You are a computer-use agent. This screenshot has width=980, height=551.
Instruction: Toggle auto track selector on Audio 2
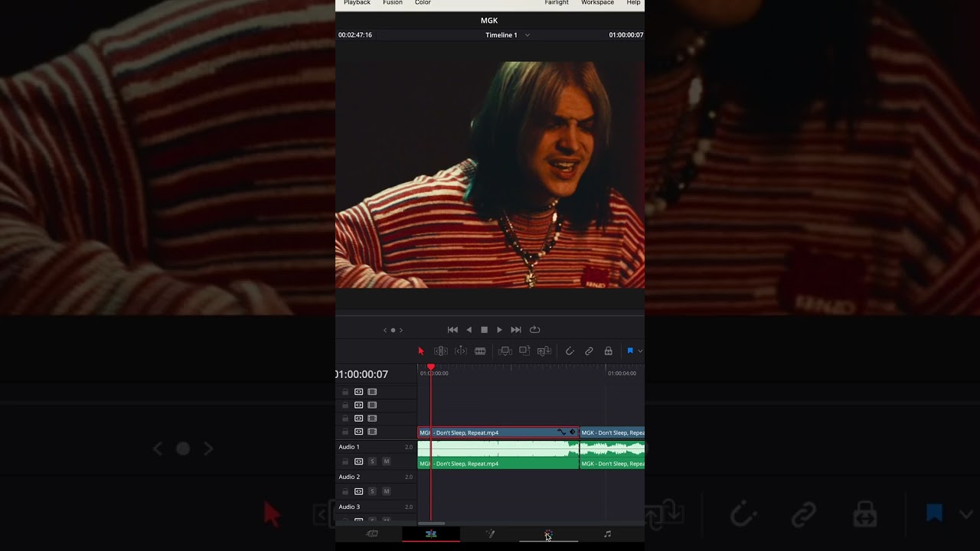click(x=358, y=491)
